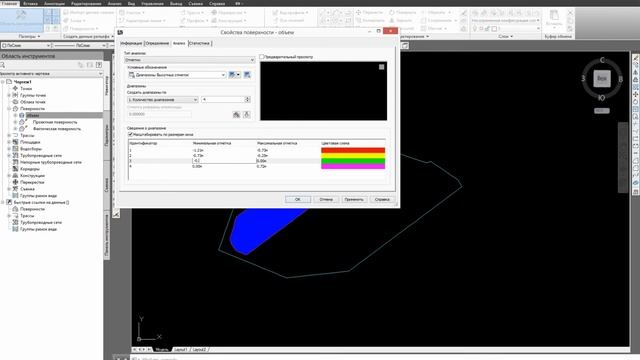Click the Группы рамок вида icon under Чертеж1
Image resolution: width=640 pixels, height=360 pixels.
tap(15, 196)
